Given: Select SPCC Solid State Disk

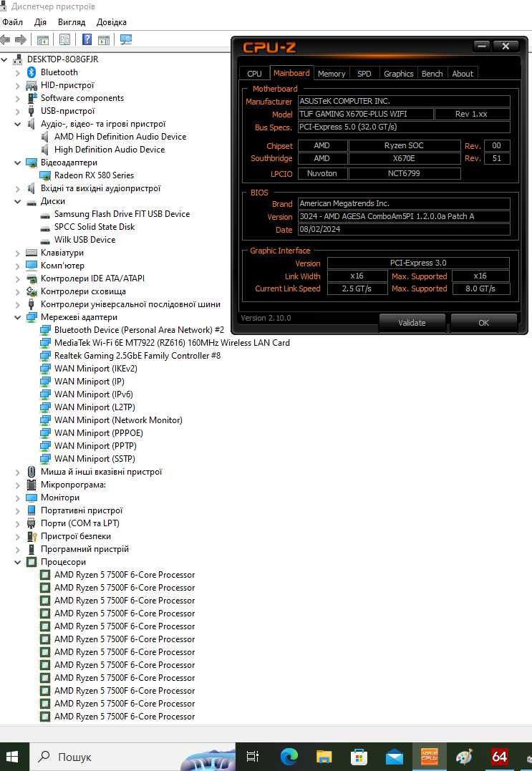Looking at the screenshot, I should (95, 227).
